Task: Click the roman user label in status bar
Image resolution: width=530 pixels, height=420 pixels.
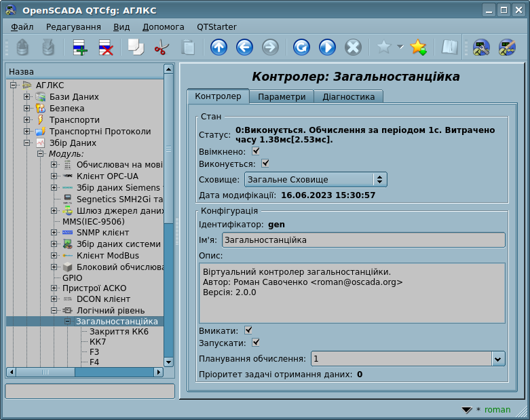Action: click(x=497, y=410)
